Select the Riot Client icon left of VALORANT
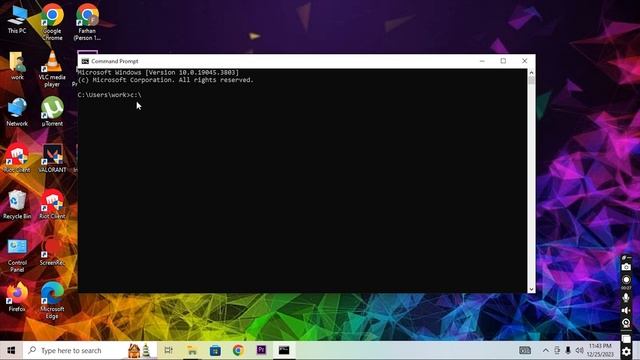640x360 pixels. tap(17, 158)
